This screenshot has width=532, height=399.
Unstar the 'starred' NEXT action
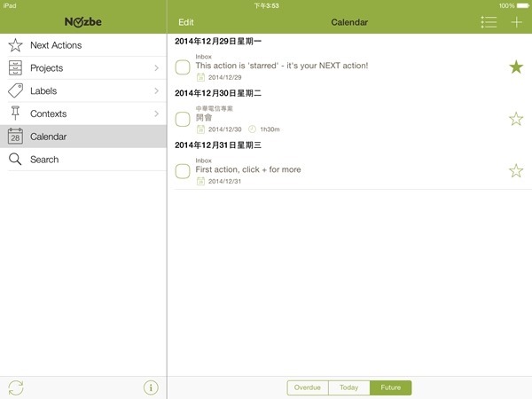(x=516, y=66)
